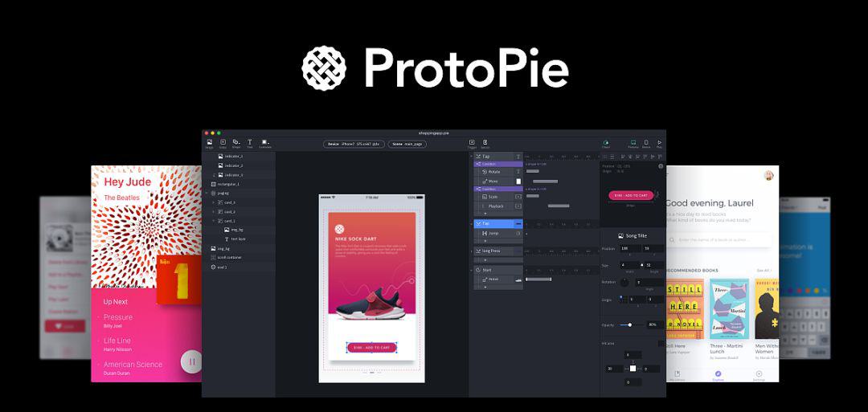Click the Rotation dial knob
The height and width of the screenshot is (412, 868).
(624, 282)
